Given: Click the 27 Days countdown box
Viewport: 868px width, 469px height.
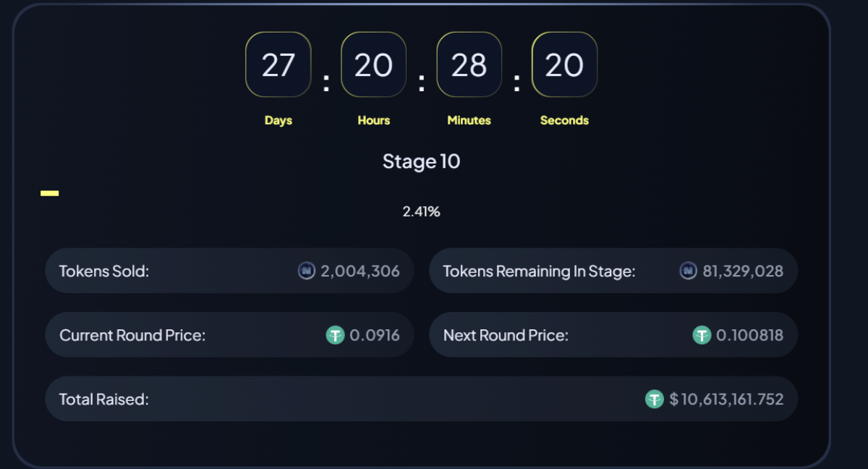Looking at the screenshot, I should (278, 65).
